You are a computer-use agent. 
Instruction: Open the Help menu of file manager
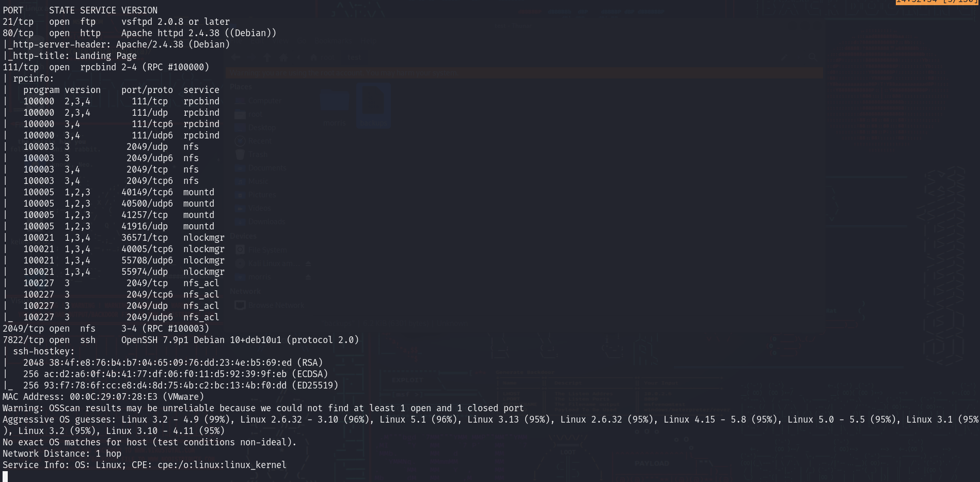coord(368,41)
